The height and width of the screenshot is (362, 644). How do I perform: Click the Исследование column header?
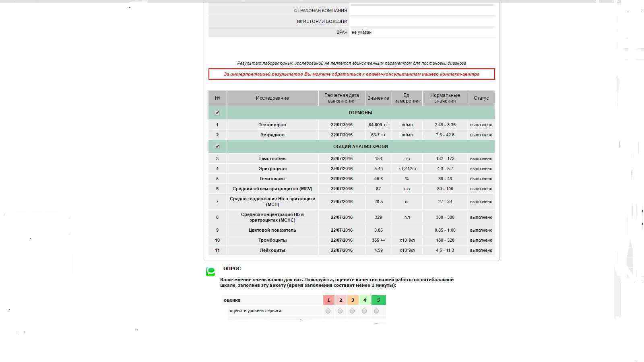click(x=272, y=98)
